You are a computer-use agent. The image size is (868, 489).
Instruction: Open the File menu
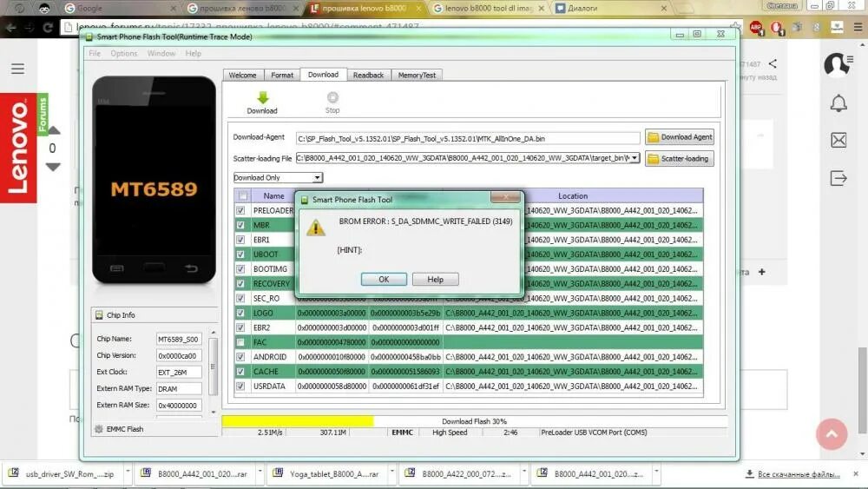[95, 53]
